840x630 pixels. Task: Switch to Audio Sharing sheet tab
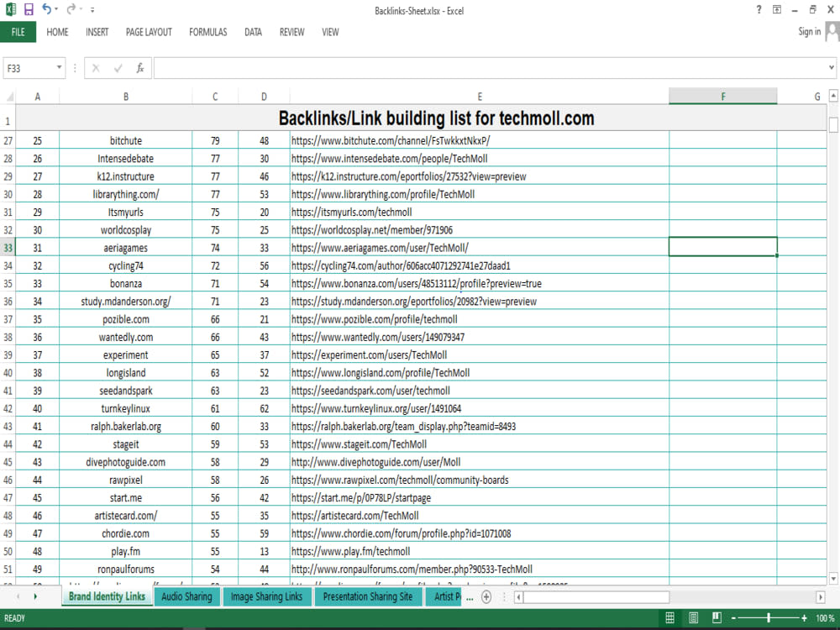[187, 596]
